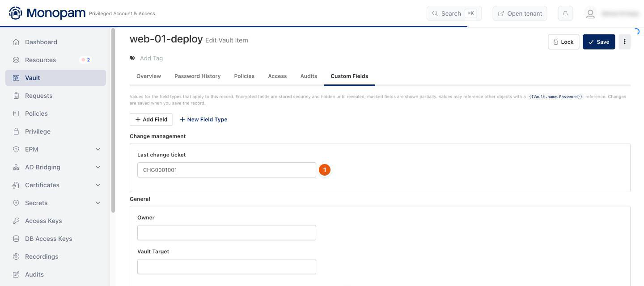This screenshot has width=644, height=286.
Task: Click the DB Access Keys database icon
Action: click(16, 239)
